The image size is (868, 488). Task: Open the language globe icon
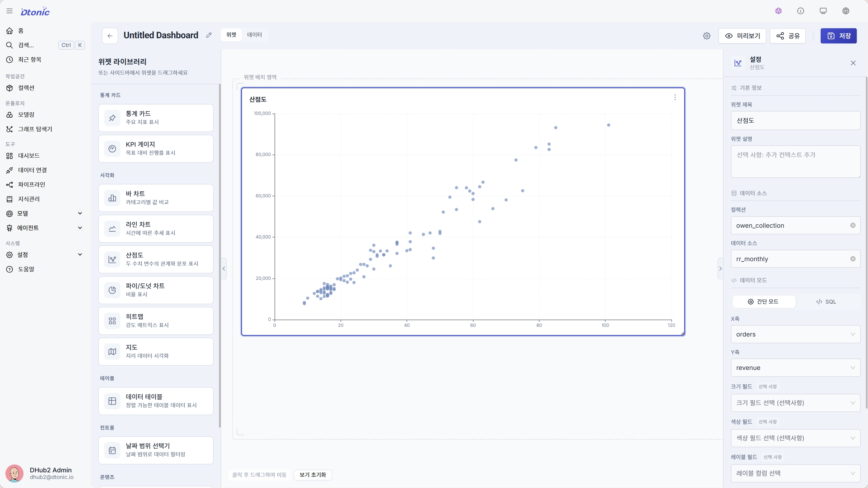pos(846,11)
